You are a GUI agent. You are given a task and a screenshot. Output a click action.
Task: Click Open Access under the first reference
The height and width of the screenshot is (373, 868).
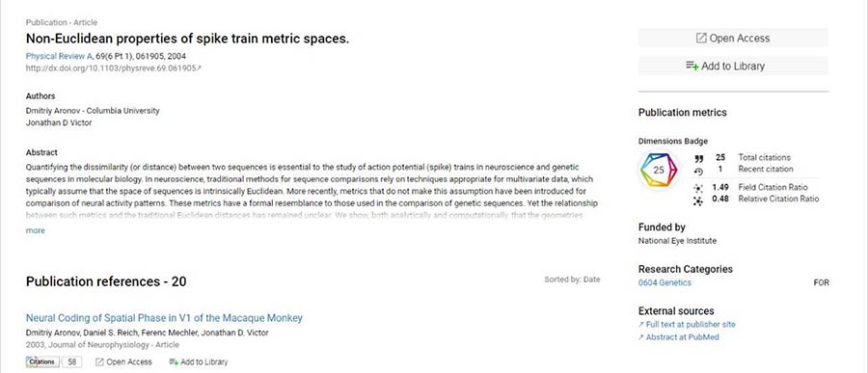[123, 362]
